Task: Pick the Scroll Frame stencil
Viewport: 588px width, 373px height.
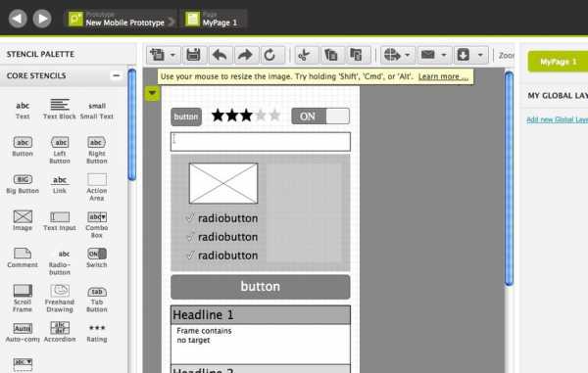Action: (x=23, y=298)
